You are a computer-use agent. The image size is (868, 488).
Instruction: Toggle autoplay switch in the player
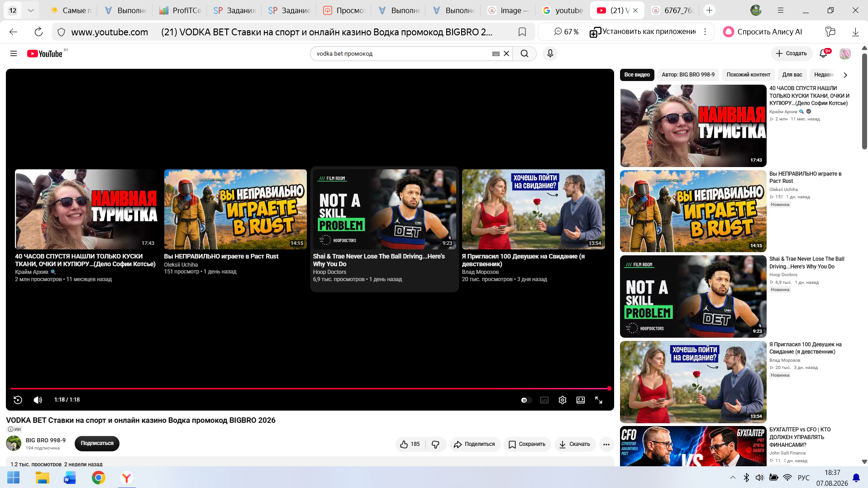tap(525, 400)
